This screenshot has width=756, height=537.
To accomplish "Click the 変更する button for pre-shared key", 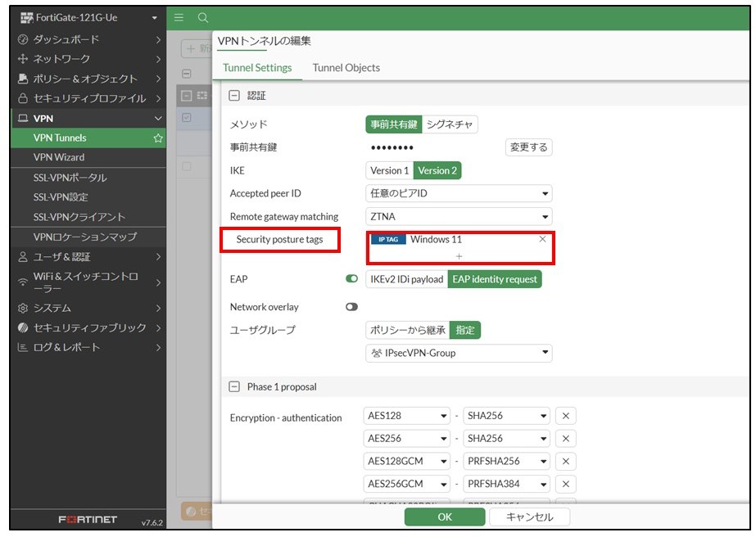I will pyautogui.click(x=528, y=147).
